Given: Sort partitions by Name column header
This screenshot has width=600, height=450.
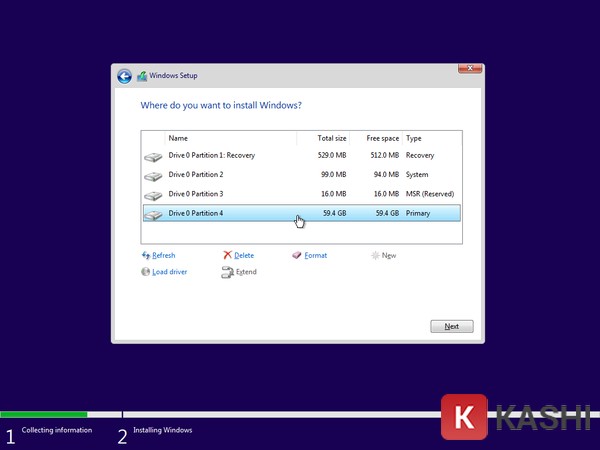Looking at the screenshot, I should (230, 138).
